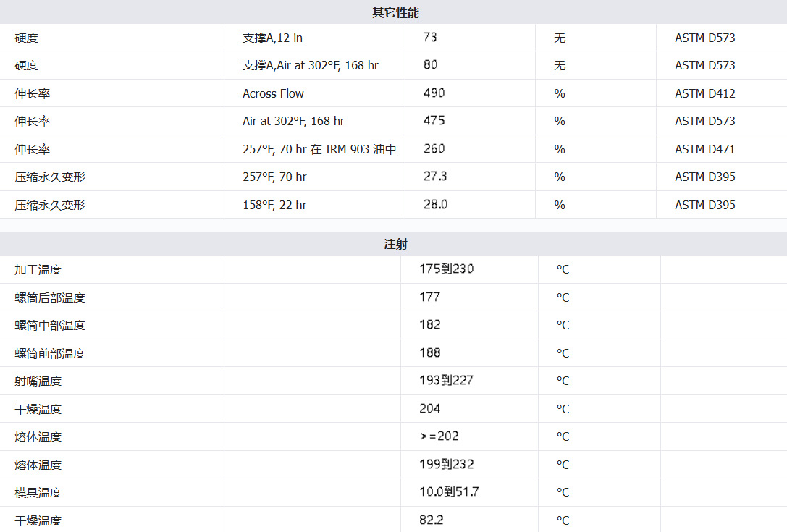
Task: Click the 其它性能 section header
Action: point(395,12)
